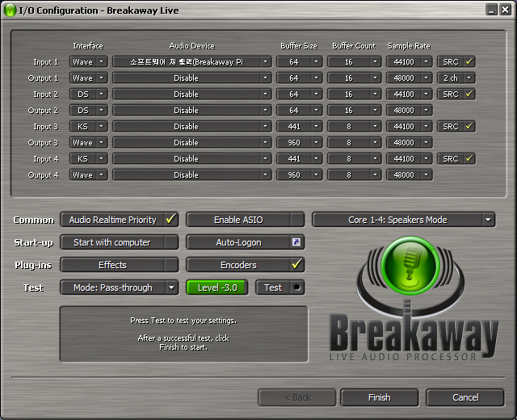Open Output 3 Buffer Size 960 dropdown
Viewport: 517px width, 420px height.
coord(299,142)
